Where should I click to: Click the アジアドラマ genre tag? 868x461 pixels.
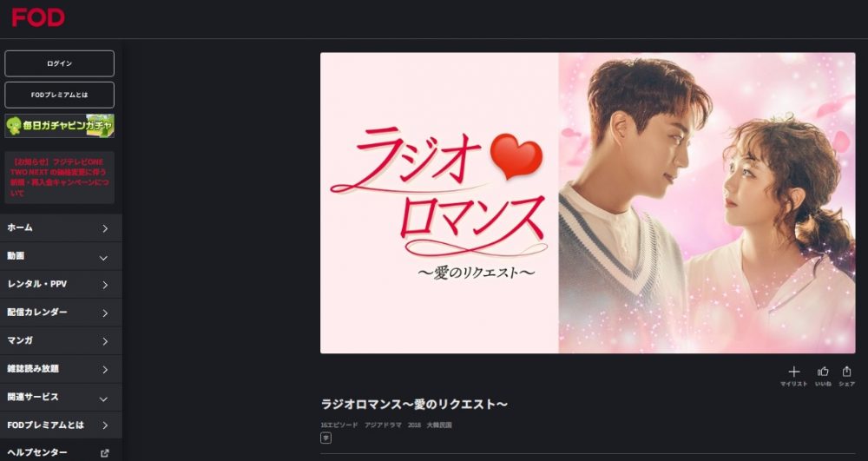383,425
